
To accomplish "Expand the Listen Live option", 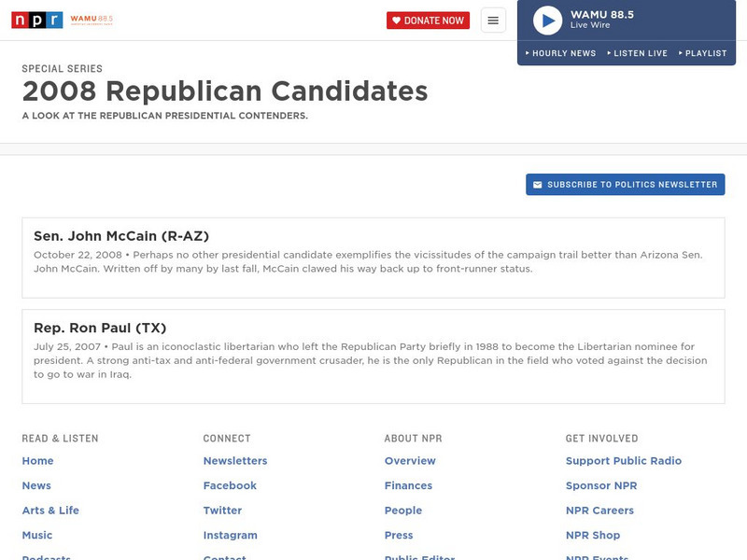I will tap(638, 53).
